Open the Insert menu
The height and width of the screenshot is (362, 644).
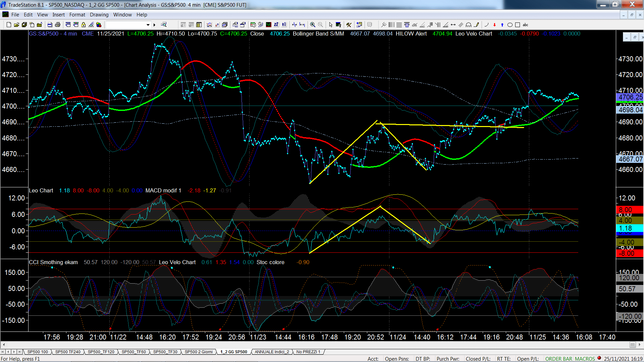pyautogui.click(x=58, y=15)
